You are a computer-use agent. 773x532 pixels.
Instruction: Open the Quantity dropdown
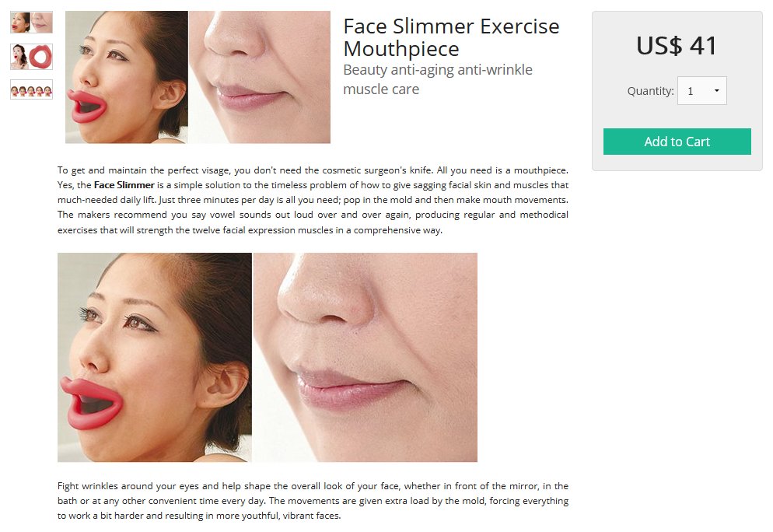tap(702, 91)
